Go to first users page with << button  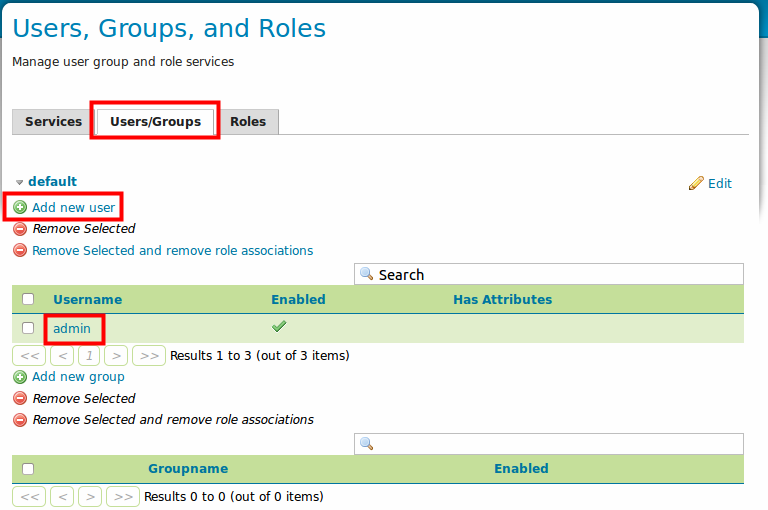pos(29,356)
